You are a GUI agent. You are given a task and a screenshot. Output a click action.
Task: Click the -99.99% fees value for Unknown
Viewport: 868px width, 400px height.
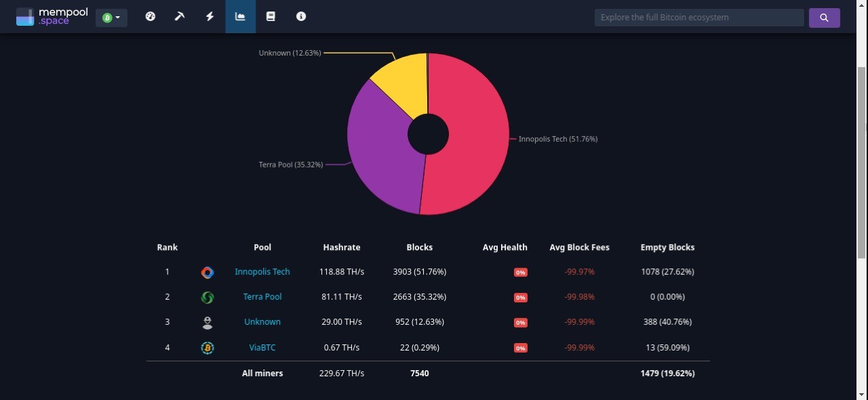point(580,322)
